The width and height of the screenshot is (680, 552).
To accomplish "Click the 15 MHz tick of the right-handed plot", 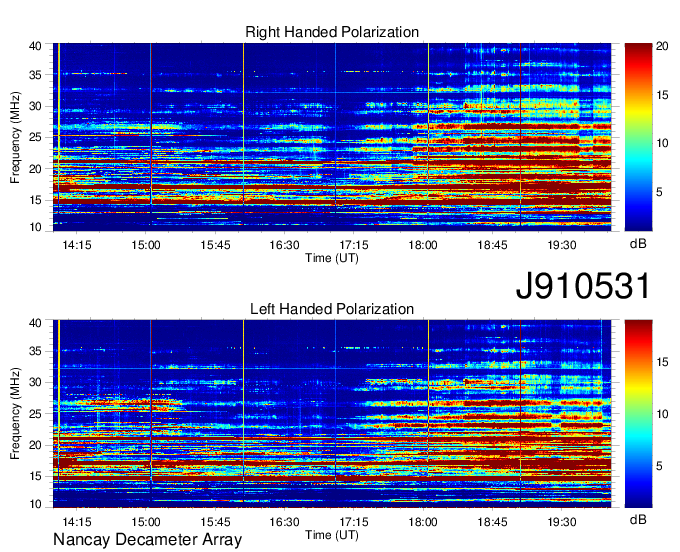I will (35, 200).
